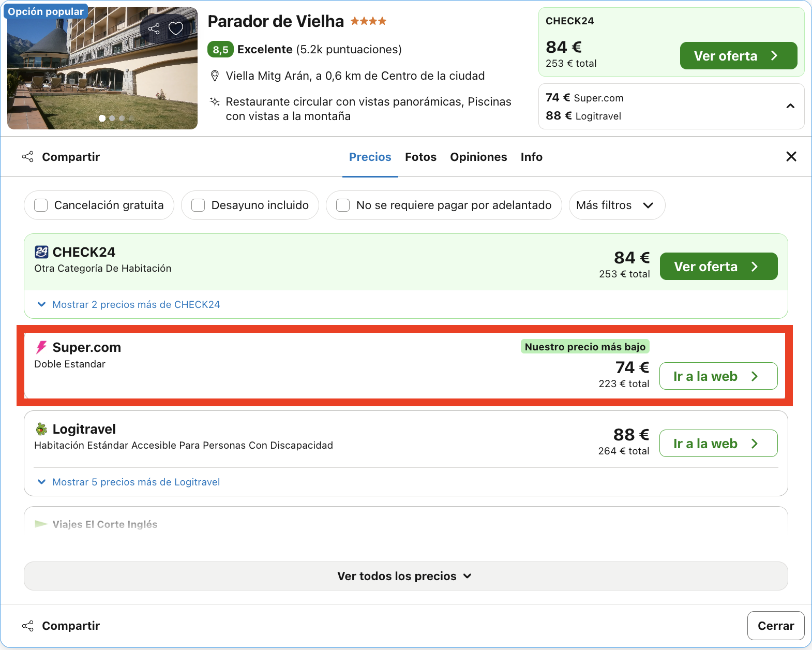The image size is (812, 650).
Task: Click the 8,5 rating score badge
Action: point(220,50)
